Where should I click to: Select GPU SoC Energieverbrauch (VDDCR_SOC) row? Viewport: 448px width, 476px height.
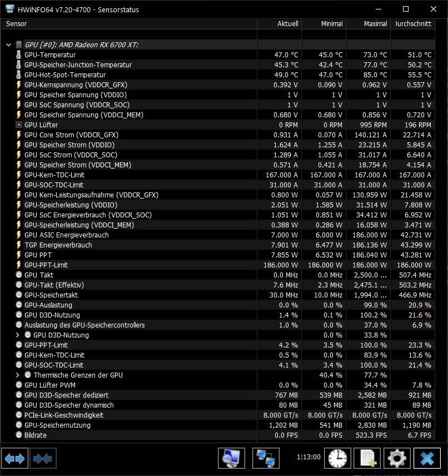[218, 215]
